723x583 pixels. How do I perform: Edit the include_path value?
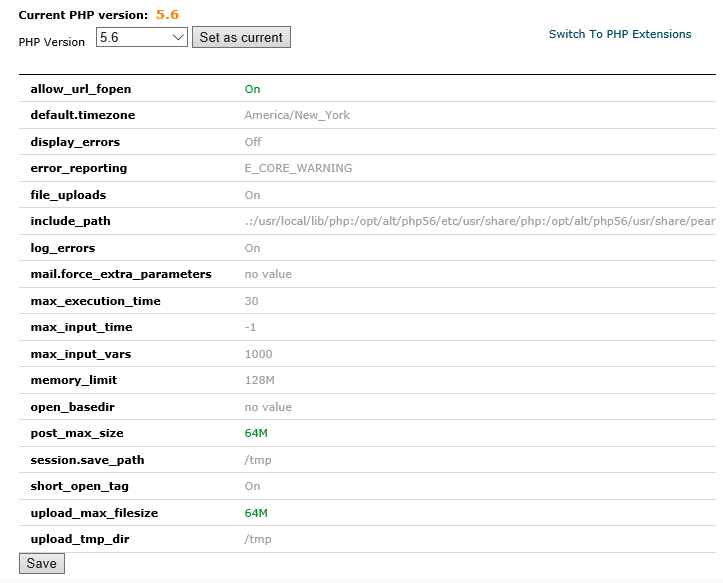478,221
